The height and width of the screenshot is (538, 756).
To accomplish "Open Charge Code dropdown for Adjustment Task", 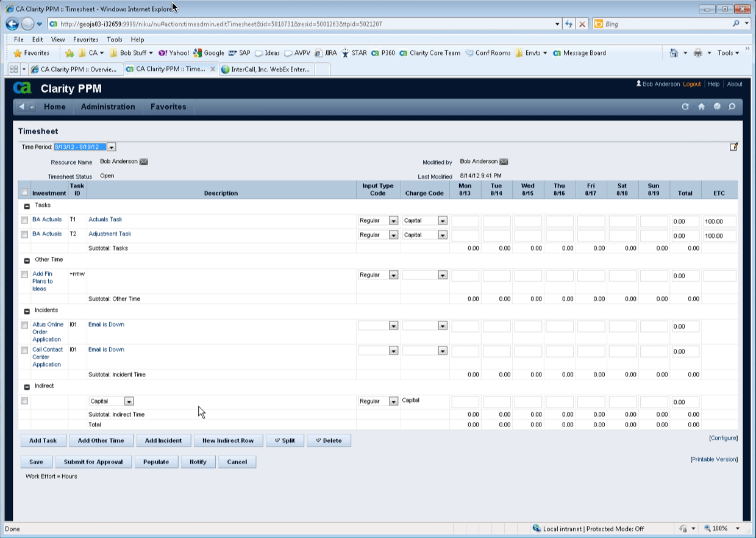I will [443, 235].
